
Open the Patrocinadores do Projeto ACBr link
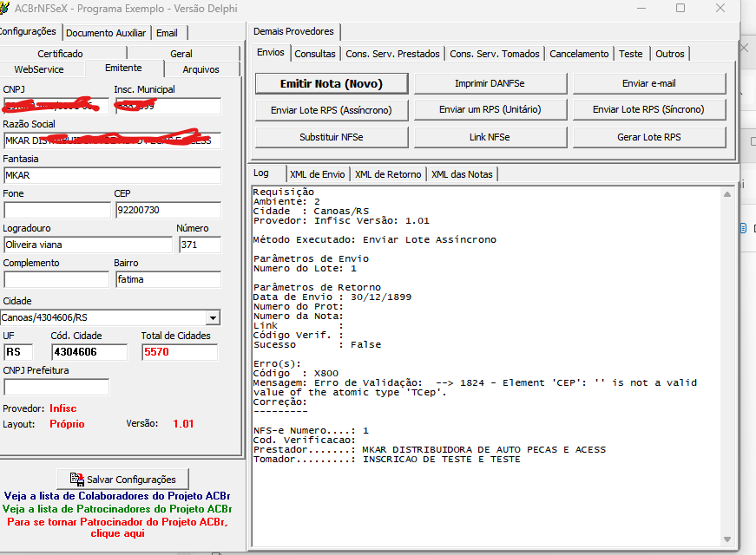[x=117, y=509]
